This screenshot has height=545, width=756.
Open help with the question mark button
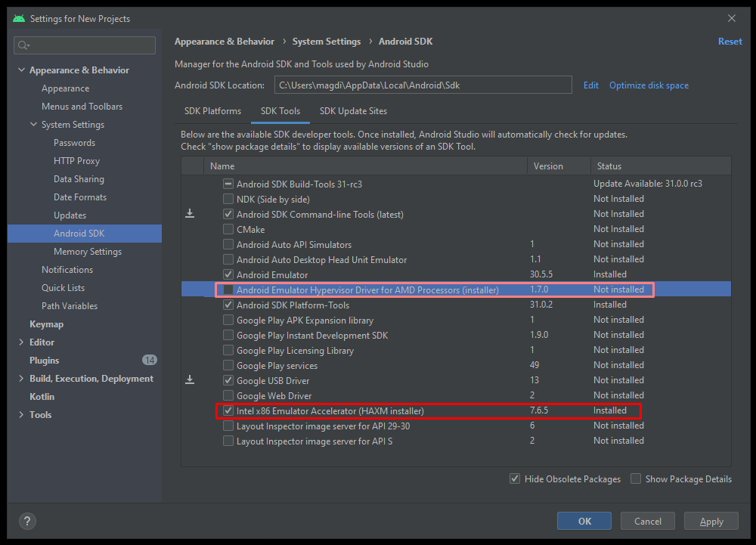coord(27,521)
